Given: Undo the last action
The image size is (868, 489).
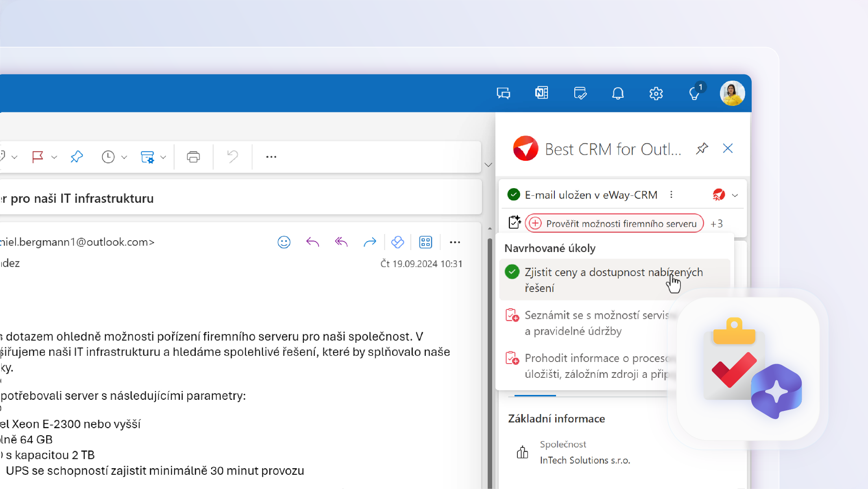Looking at the screenshot, I should click(x=232, y=157).
